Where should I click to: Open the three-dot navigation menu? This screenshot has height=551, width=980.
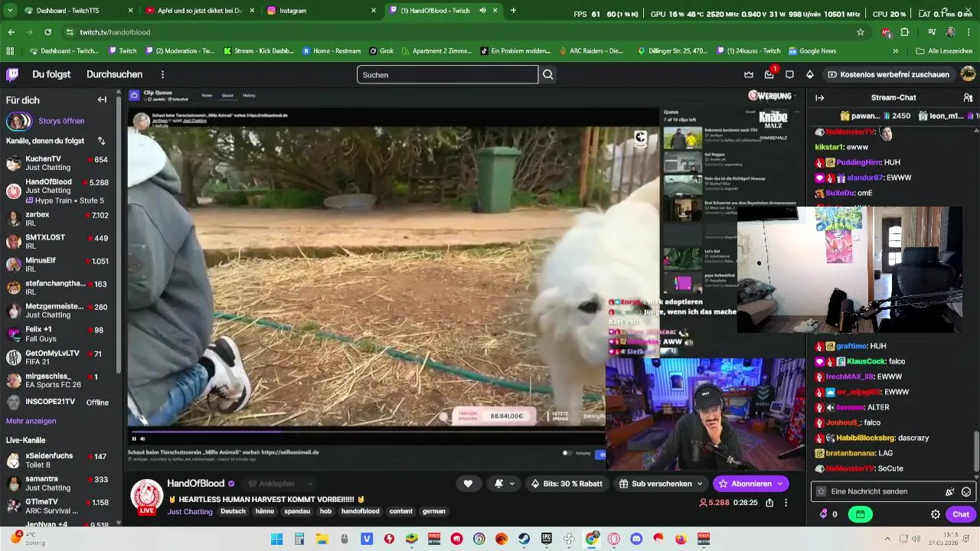162,74
